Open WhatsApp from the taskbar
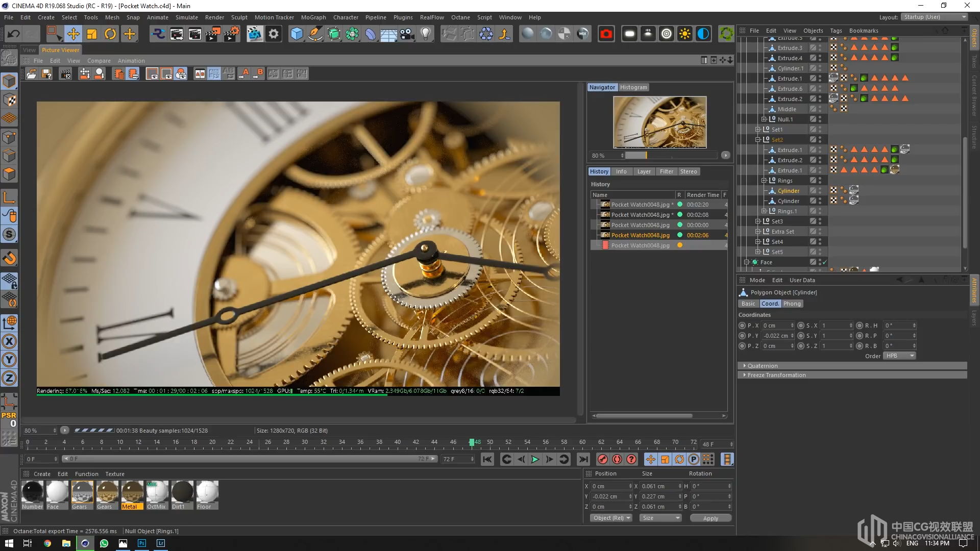This screenshot has width=980, height=551. point(104,543)
